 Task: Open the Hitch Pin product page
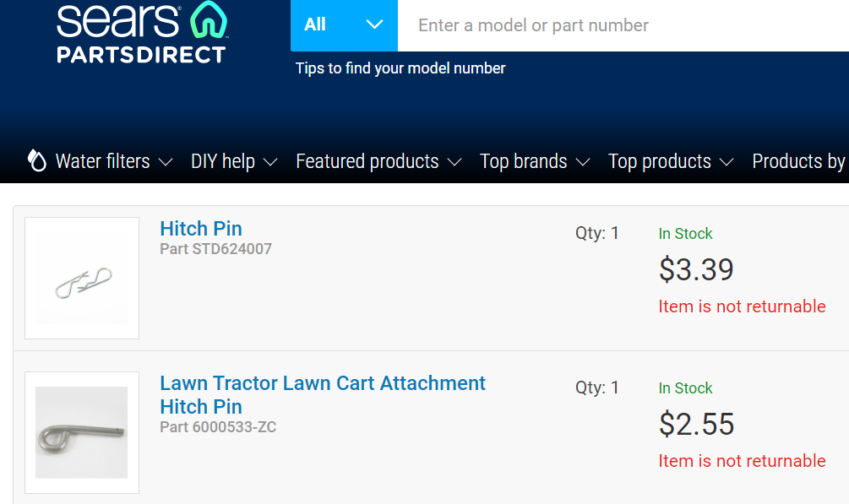point(200,228)
